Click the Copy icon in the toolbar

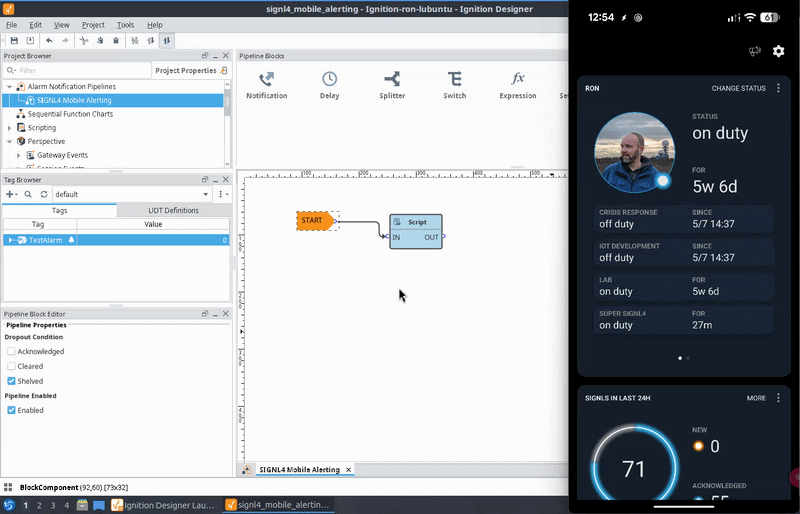(100, 40)
